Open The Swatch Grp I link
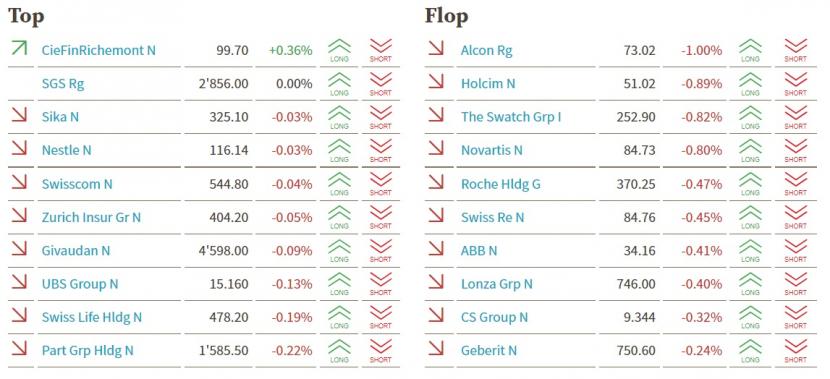The width and height of the screenshot is (830, 379). click(511, 117)
